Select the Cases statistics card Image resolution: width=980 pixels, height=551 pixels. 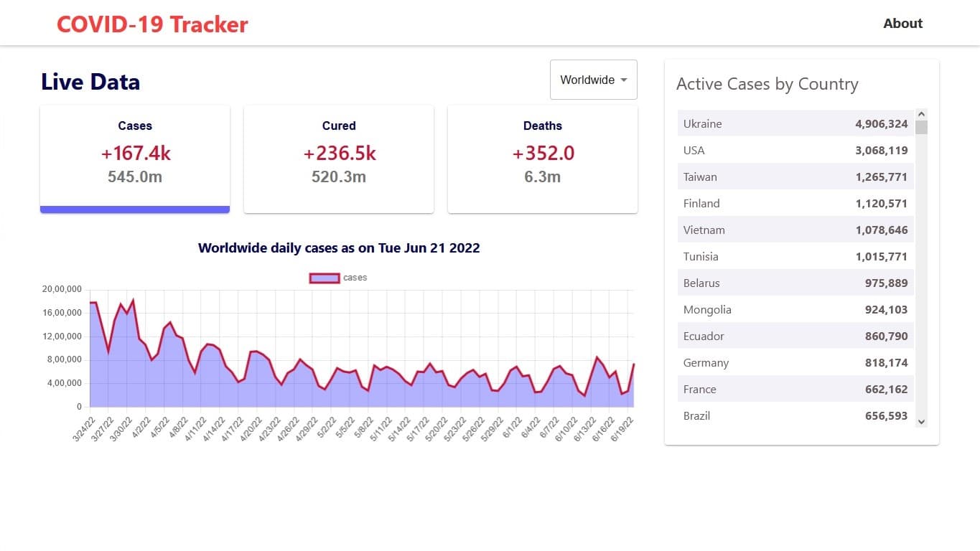(x=135, y=153)
